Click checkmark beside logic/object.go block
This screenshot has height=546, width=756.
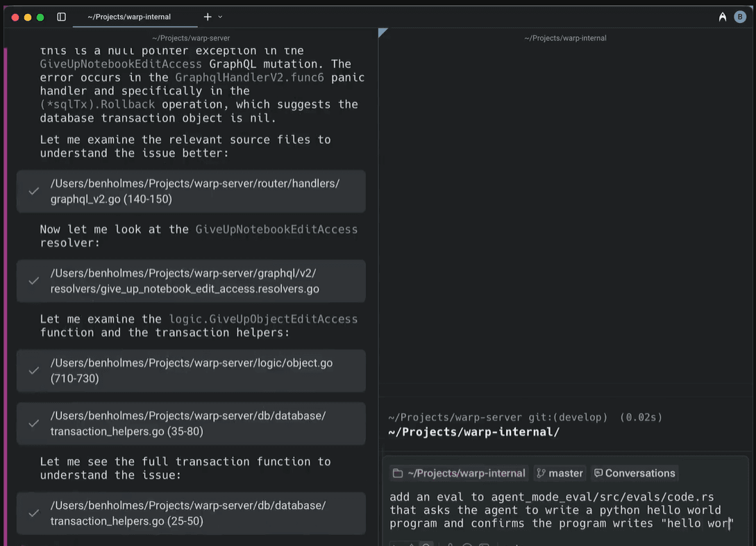[x=33, y=370]
